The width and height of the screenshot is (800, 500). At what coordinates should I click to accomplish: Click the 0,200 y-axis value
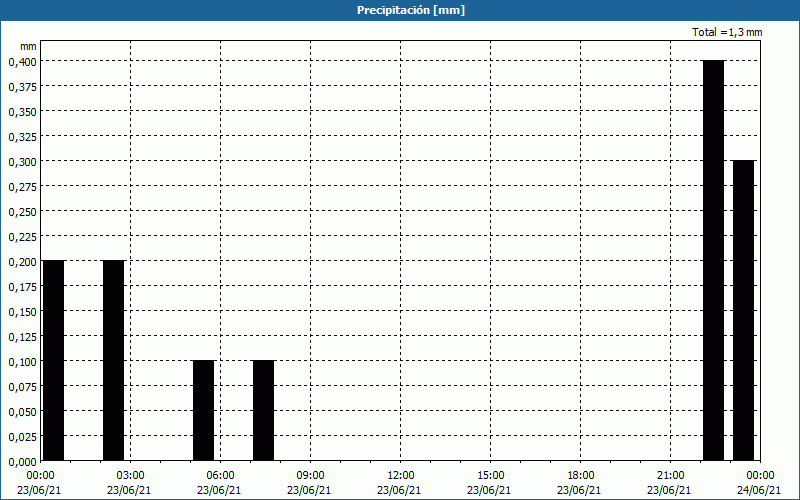22,262
